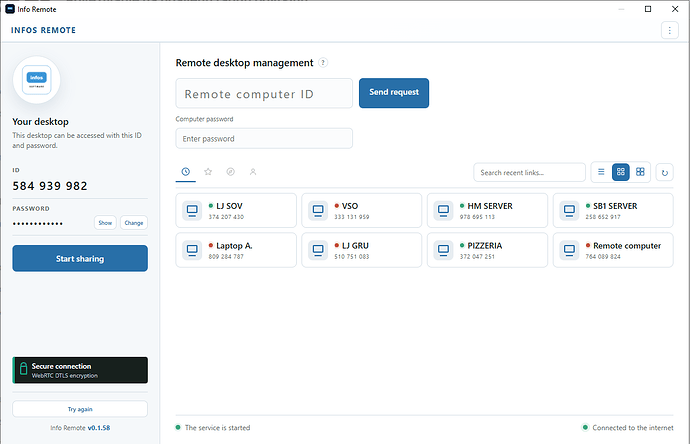Click the Laptop A. computer icon
This screenshot has height=444, width=690.
point(192,250)
